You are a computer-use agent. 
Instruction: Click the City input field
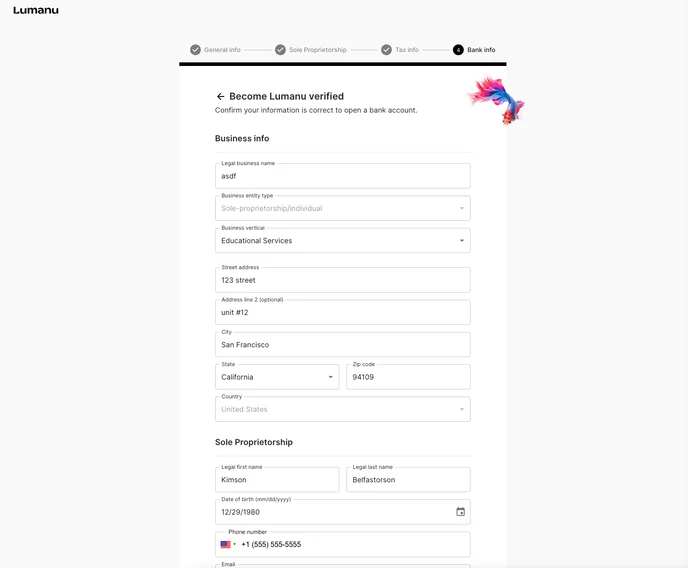click(x=342, y=345)
